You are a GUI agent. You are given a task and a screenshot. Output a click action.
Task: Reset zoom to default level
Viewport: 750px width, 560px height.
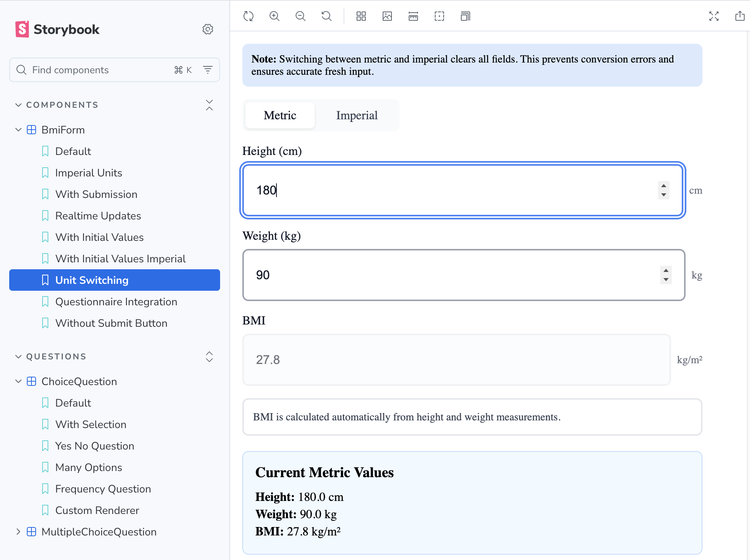coord(326,16)
